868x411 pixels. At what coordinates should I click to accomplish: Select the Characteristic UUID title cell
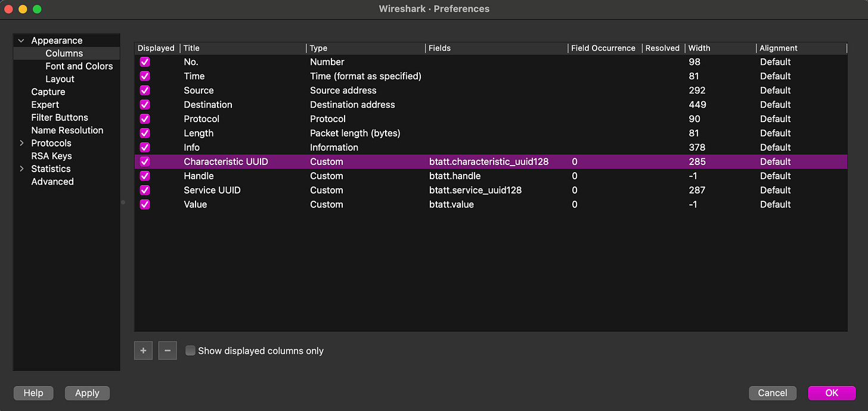226,161
